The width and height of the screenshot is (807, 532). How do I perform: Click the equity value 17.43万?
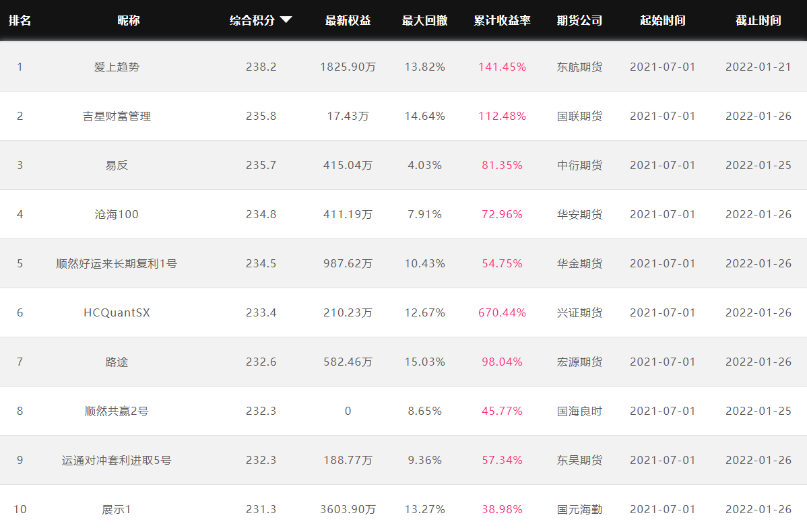pos(348,117)
